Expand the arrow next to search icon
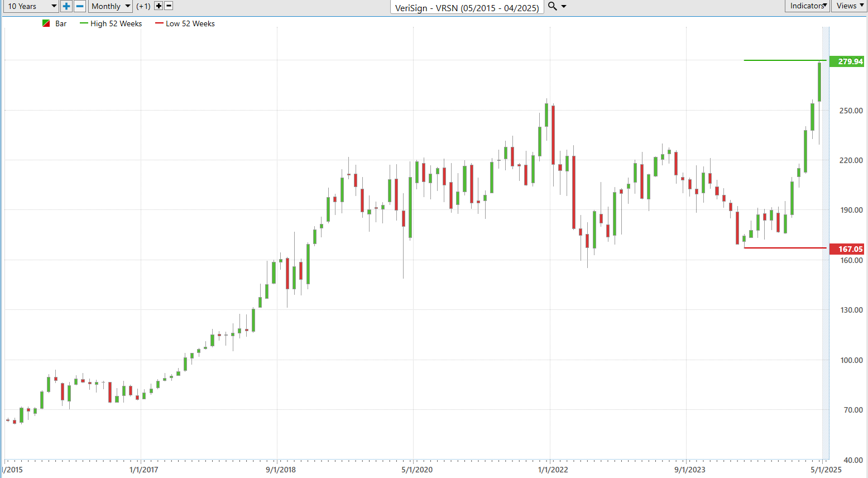868x478 pixels. [x=564, y=6]
